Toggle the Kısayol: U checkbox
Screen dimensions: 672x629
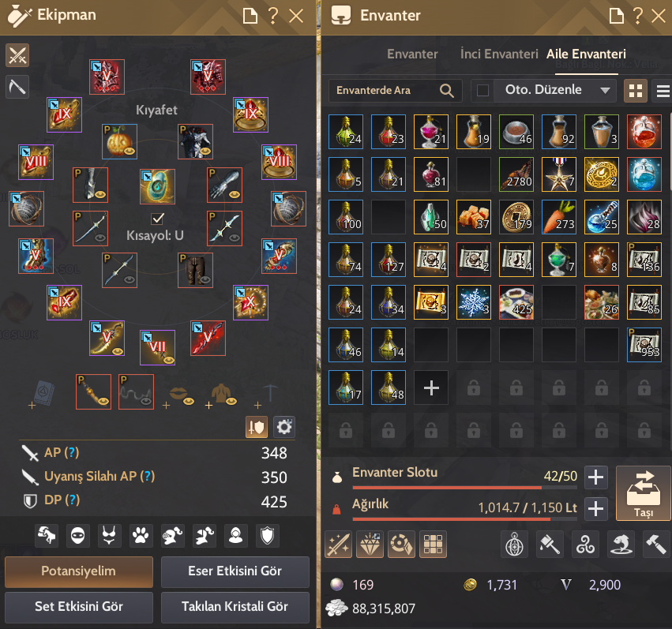click(x=157, y=219)
